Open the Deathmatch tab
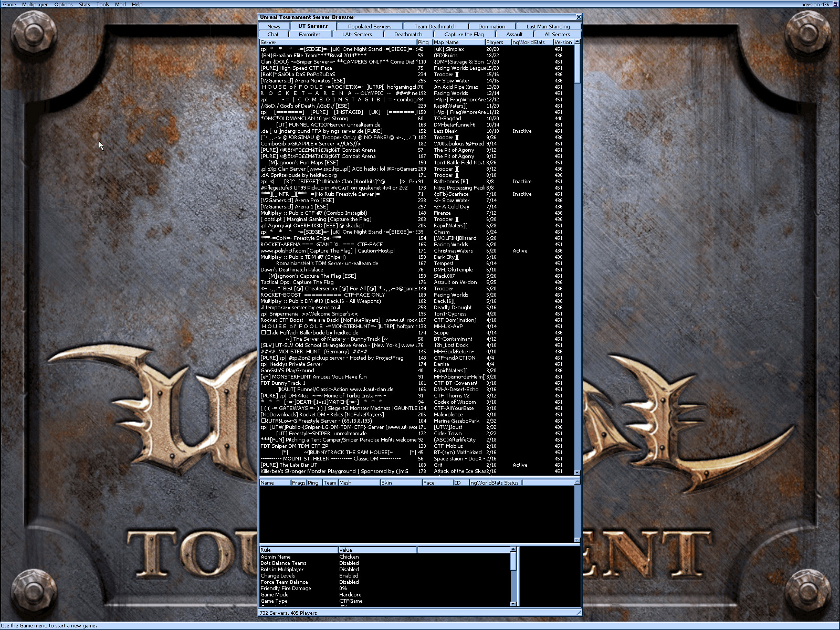The image size is (840, 630). coord(408,34)
